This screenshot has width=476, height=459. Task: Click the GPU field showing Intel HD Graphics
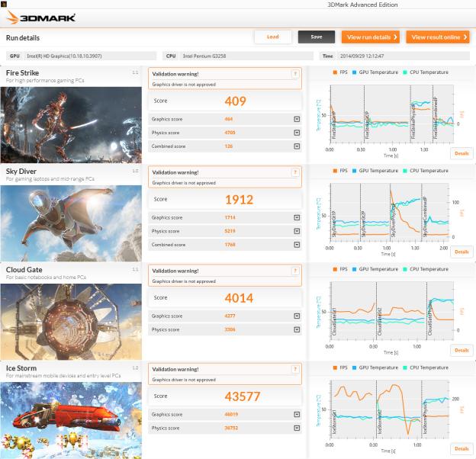click(x=81, y=56)
